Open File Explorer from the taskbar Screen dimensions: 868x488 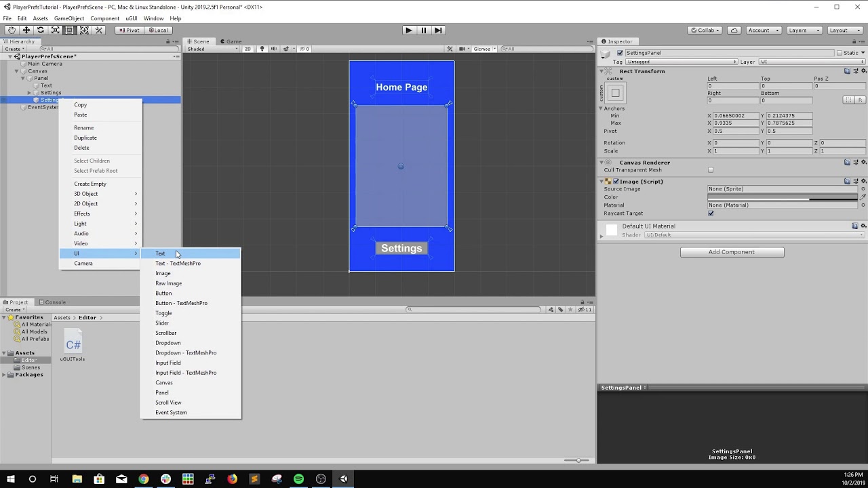click(x=77, y=479)
